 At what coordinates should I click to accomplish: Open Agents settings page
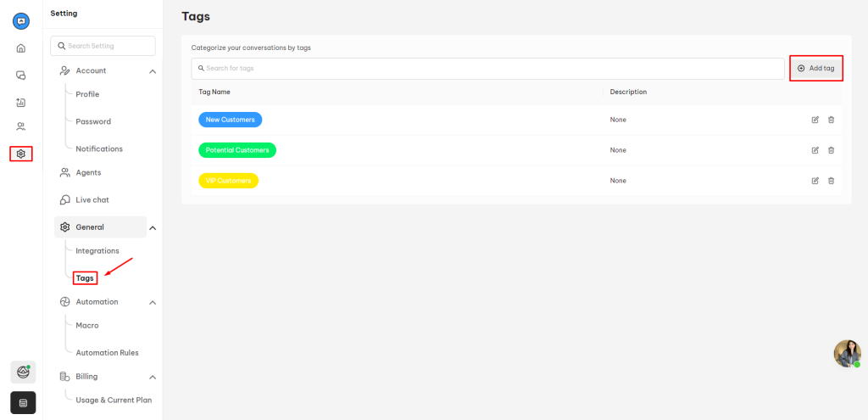pos(88,172)
